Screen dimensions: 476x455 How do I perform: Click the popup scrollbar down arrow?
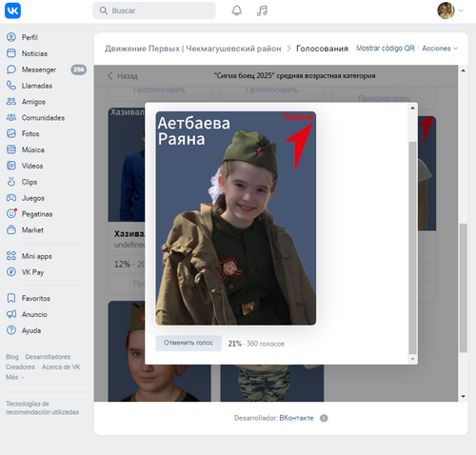[412, 359]
